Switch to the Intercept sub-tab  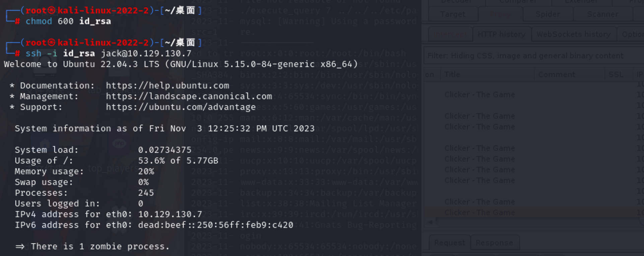(450, 34)
